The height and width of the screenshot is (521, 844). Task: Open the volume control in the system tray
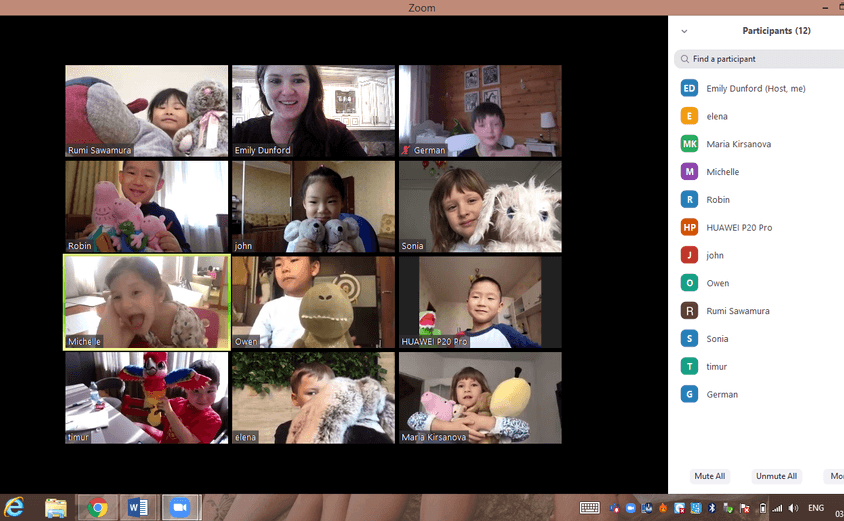pyautogui.click(x=793, y=508)
